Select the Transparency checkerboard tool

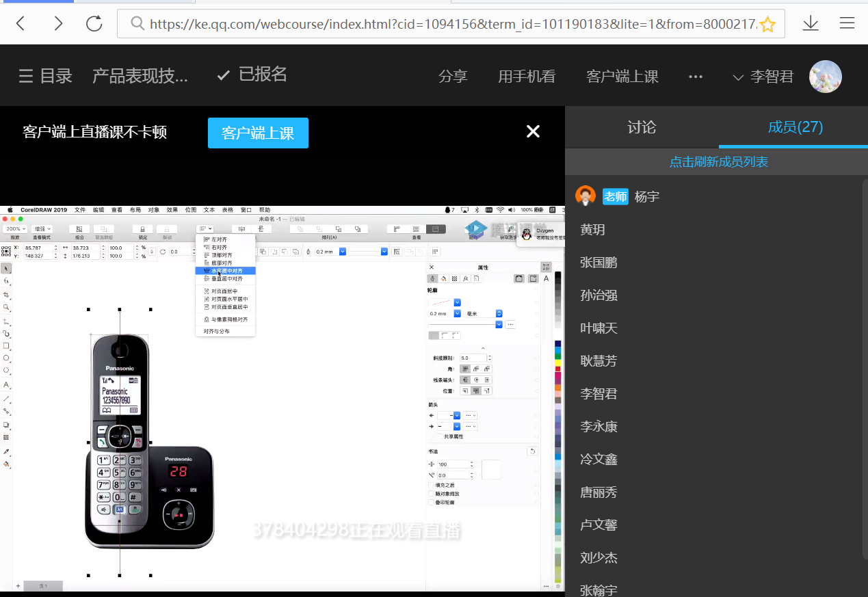pos(6,437)
